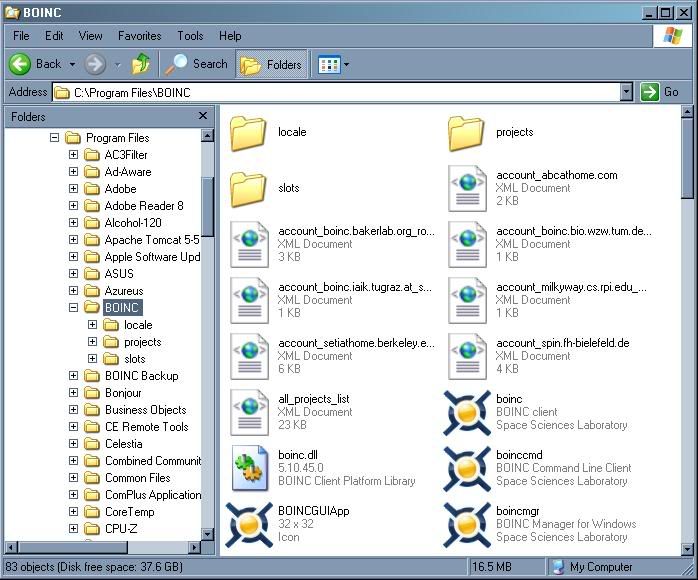This screenshot has height=580, width=698.
Task: Open the Edit menu
Action: [x=54, y=36]
